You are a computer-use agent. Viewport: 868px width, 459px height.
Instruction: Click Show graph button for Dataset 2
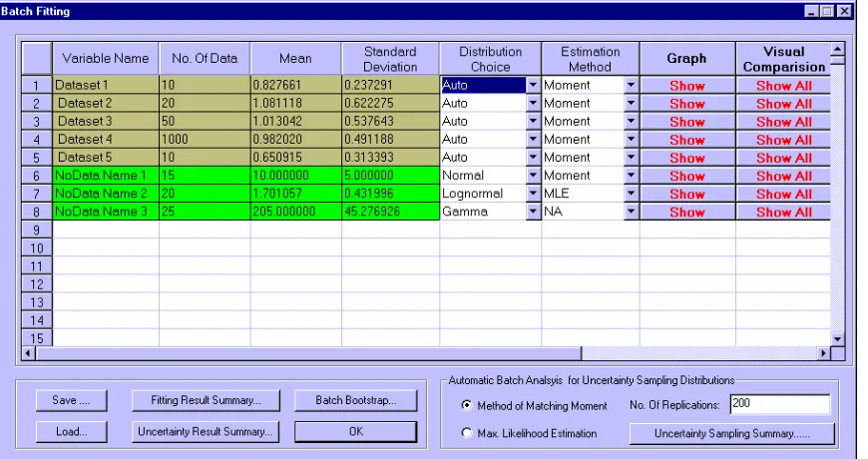[x=687, y=104]
